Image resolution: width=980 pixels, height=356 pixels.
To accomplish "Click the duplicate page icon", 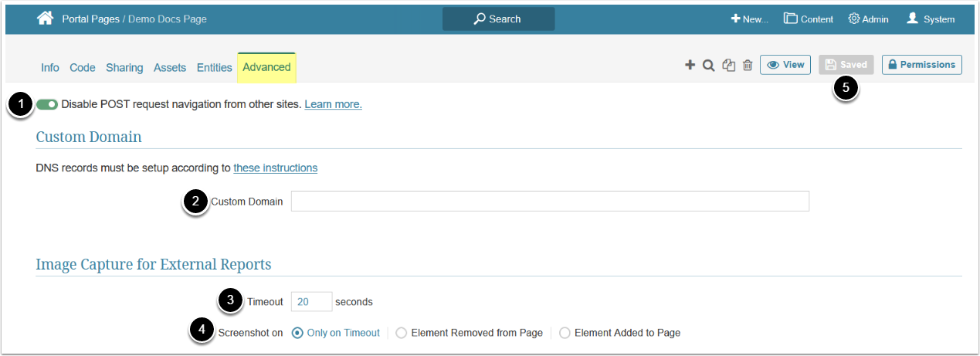I will click(x=728, y=65).
